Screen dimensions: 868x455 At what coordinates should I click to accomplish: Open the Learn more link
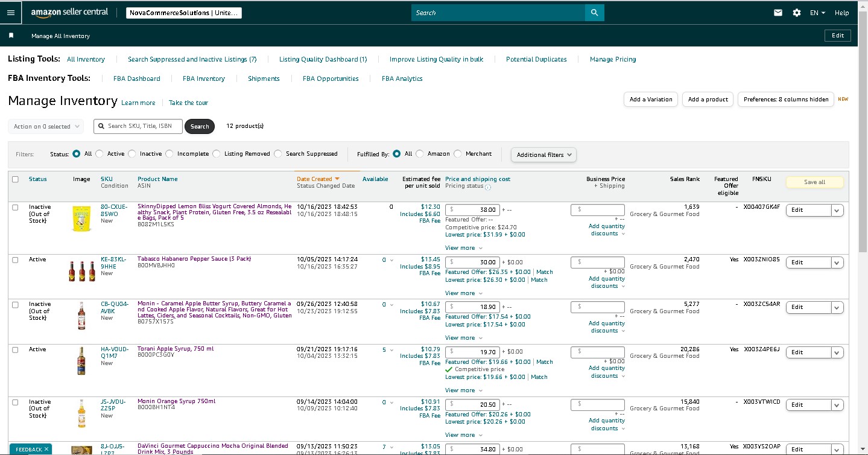[x=138, y=103]
